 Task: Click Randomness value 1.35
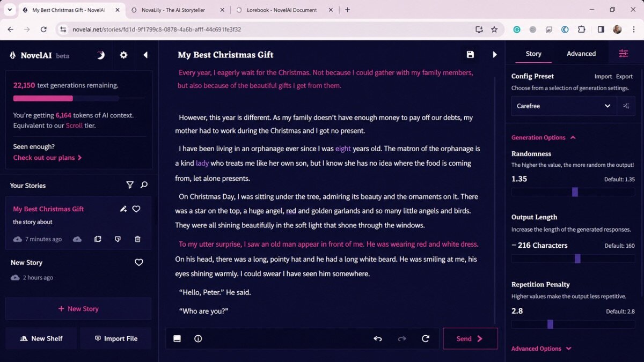[519, 179]
